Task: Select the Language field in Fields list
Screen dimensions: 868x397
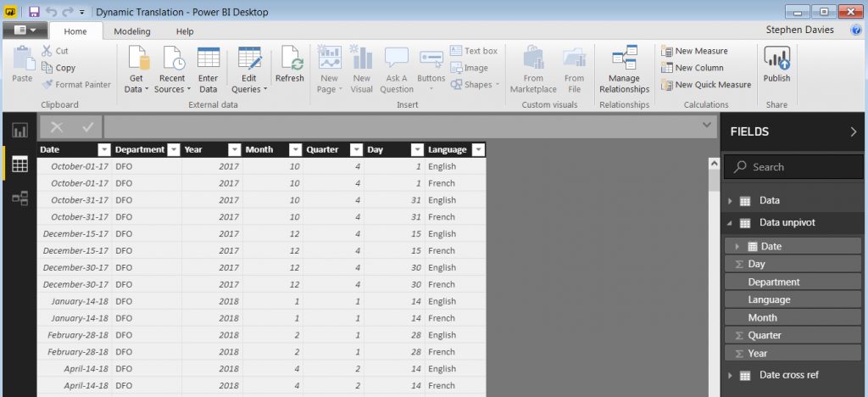Action: [x=769, y=299]
